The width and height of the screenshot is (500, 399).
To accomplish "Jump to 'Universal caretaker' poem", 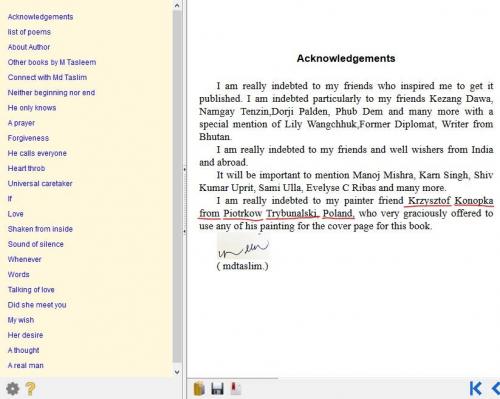I will pyautogui.click(x=40, y=184).
